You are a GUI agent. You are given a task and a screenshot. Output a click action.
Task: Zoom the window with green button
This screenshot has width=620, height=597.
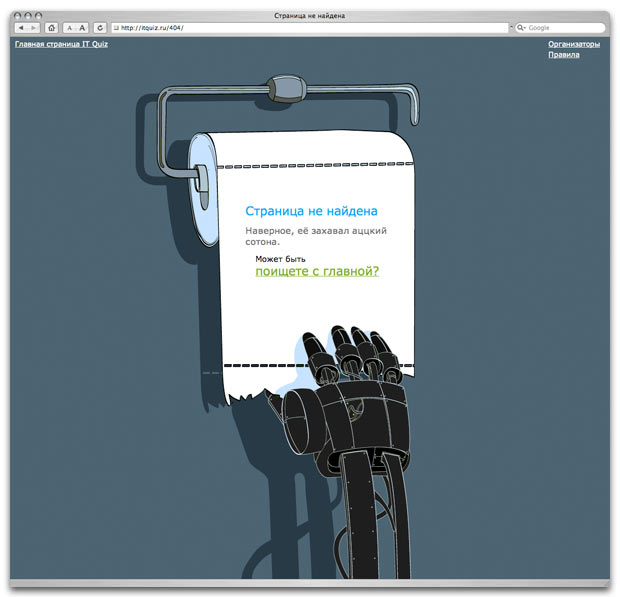pos(39,16)
